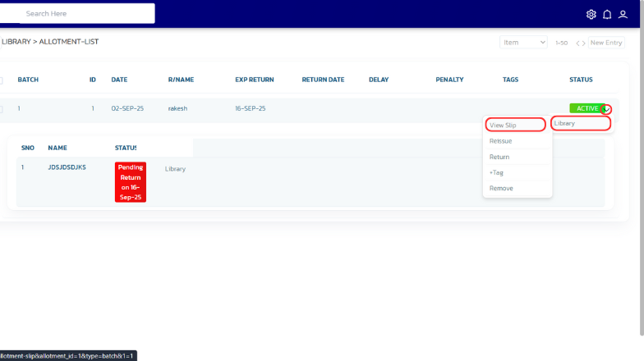
Task: Open the Item dropdown selector
Action: click(523, 43)
